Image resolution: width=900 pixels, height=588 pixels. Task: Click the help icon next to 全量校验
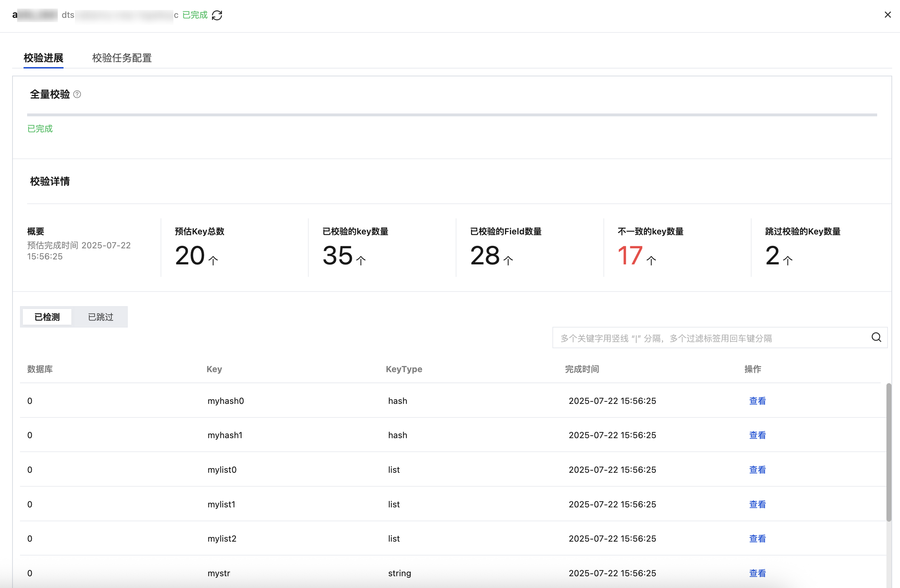[x=77, y=94]
